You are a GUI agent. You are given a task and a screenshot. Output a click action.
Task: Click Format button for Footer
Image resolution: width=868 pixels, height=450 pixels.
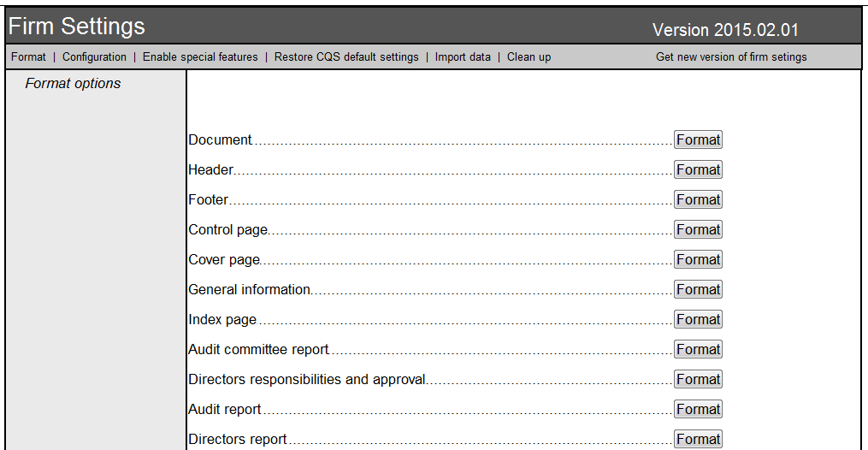698,200
